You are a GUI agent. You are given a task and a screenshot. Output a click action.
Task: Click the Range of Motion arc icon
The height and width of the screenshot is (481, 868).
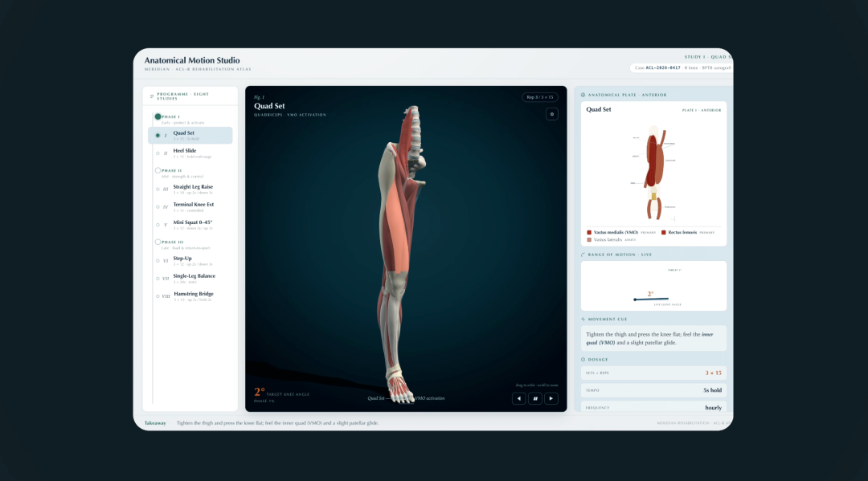(583, 255)
